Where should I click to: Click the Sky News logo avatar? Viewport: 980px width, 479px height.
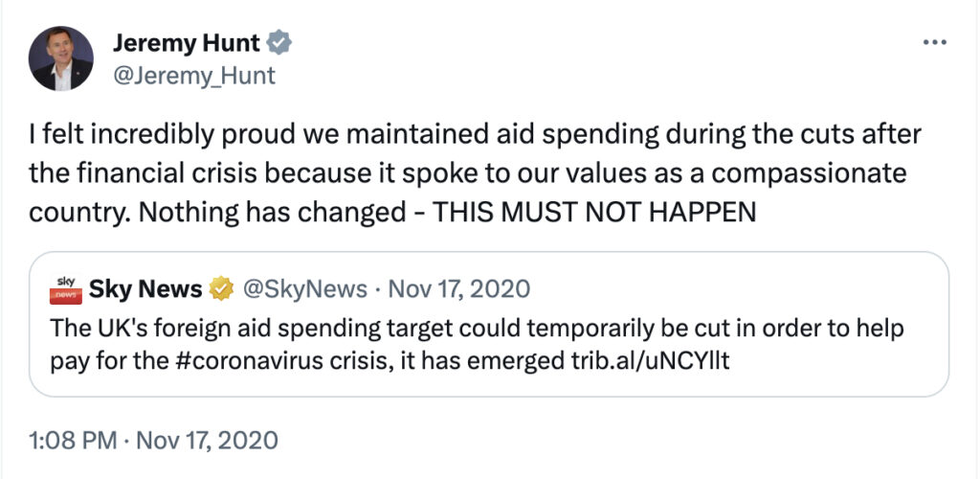(x=66, y=289)
